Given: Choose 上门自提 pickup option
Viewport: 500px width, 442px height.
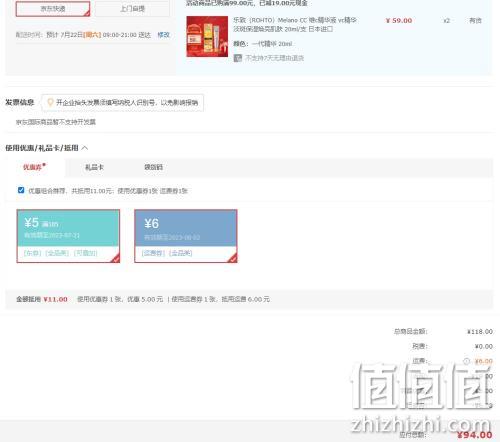Looking at the screenshot, I should click(x=132, y=9).
